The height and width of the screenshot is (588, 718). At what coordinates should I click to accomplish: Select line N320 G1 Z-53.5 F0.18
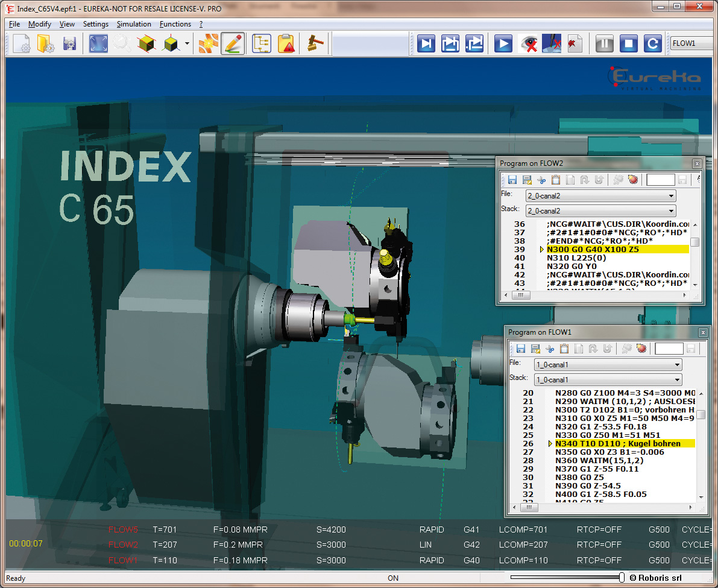click(x=601, y=426)
